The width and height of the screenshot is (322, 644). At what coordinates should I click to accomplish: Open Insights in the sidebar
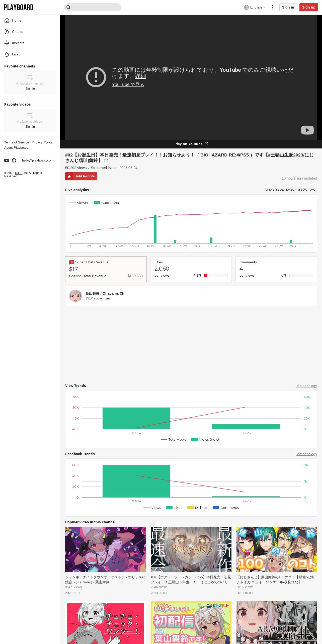[30, 43]
